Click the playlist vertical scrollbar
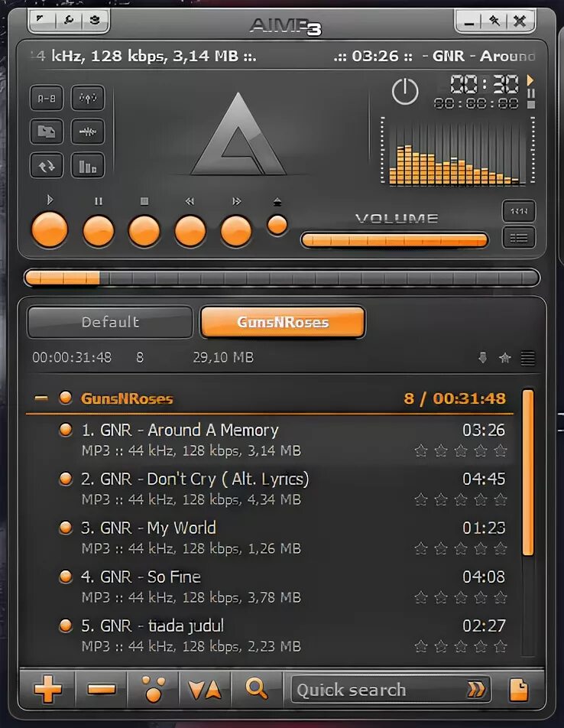Image resolution: width=564 pixels, height=728 pixels. [x=528, y=472]
